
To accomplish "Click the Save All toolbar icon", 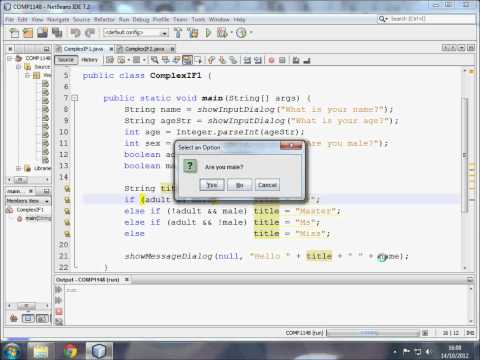I will pyautogui.click(x=57, y=33).
